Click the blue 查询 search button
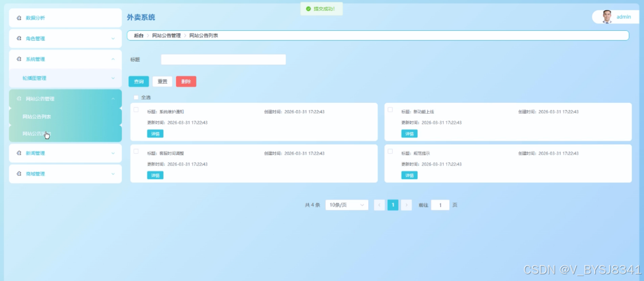Image resolution: width=644 pixels, height=281 pixels. tap(139, 81)
